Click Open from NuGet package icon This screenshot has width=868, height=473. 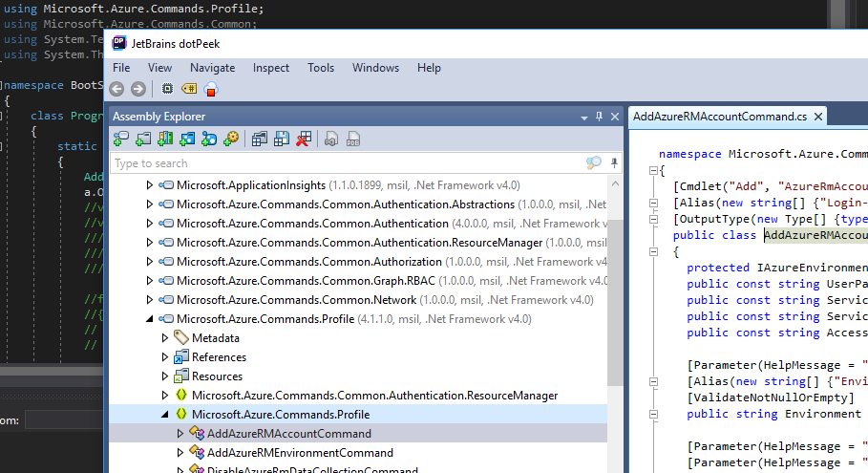pos(187,139)
